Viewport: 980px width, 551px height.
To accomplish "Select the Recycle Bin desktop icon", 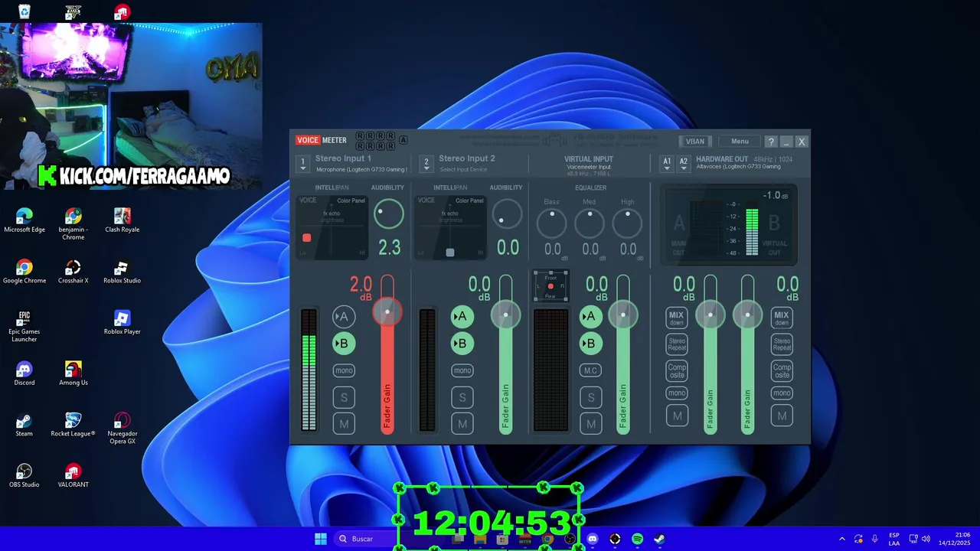I will click(24, 11).
